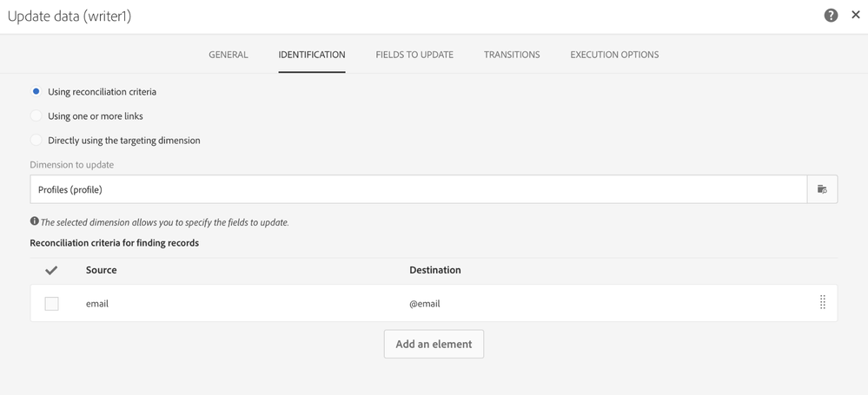Click the select-all checkmark header icon
The height and width of the screenshot is (395, 868).
coord(51,270)
